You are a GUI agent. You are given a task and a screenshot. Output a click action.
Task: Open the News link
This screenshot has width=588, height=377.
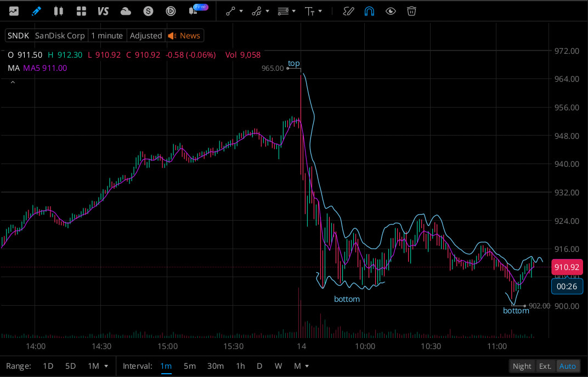pyautogui.click(x=185, y=36)
